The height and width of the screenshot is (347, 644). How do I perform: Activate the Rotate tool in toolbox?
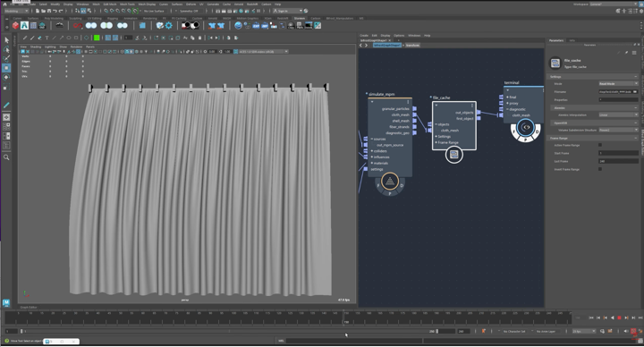[x=6, y=77]
